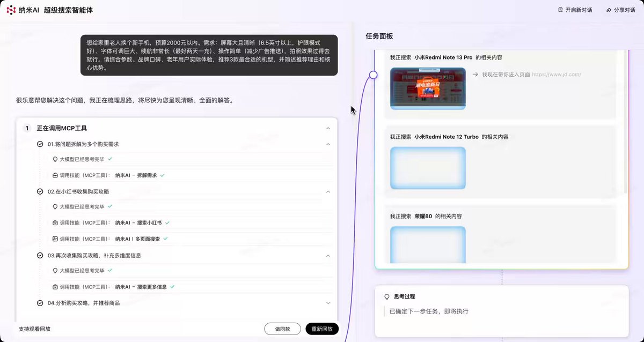Click green checkmark after 纳米AI - 搜索更多信息
This screenshot has width=644, height=342.
tap(172, 287)
